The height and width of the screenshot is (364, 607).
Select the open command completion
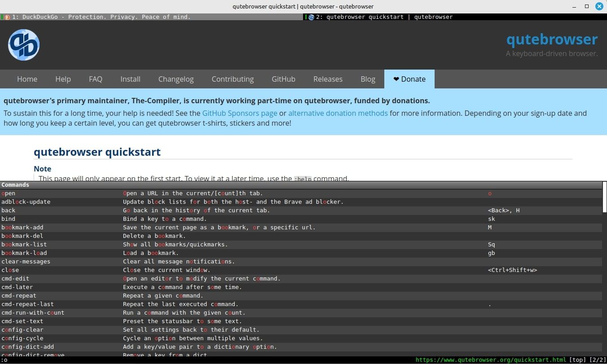[x=301, y=193]
